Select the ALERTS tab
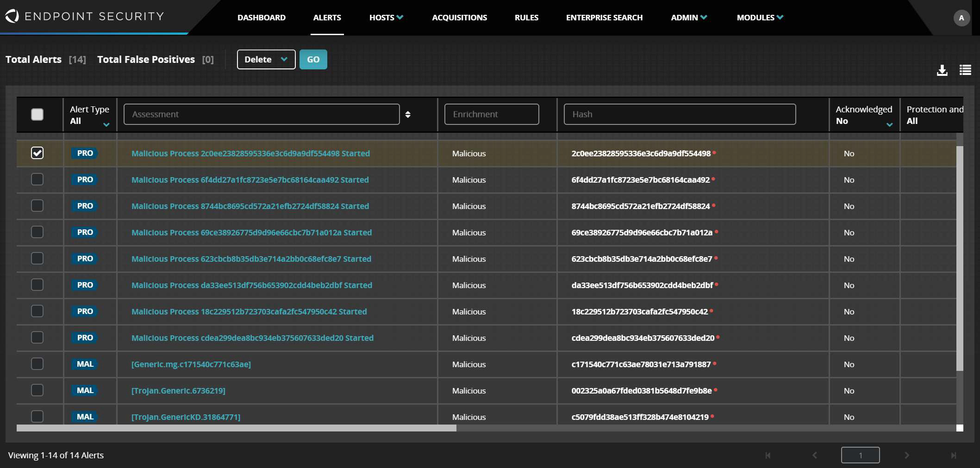The height and width of the screenshot is (468, 980). point(327,18)
